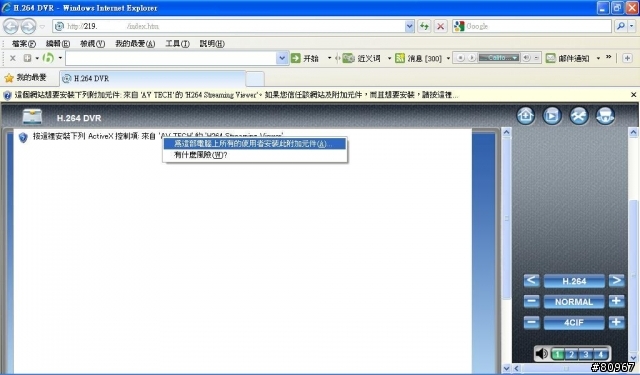Viewport: 640px width, 375px height.
Task: Open the DVR configuration tools icon
Action: [x=579, y=116]
